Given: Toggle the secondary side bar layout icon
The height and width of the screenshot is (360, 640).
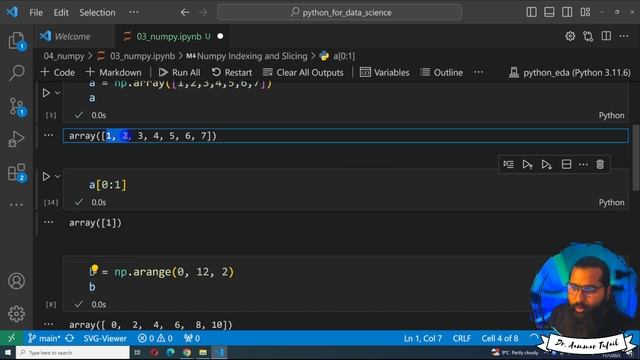Looking at the screenshot, I should point(567,12).
